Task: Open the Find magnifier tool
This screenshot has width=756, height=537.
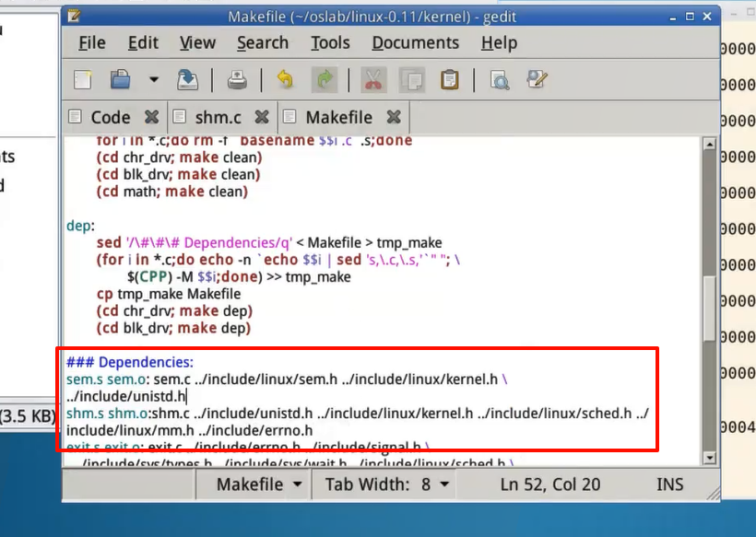Action: [500, 80]
